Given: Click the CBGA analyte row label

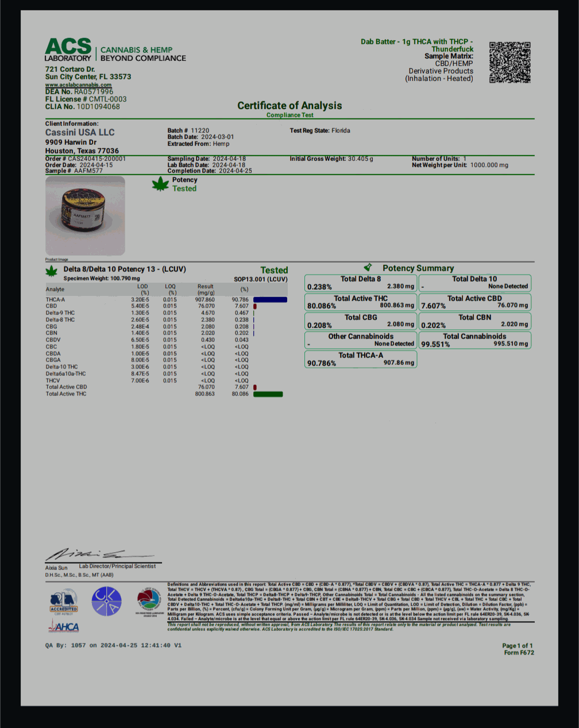Looking at the screenshot, I should [53, 360].
